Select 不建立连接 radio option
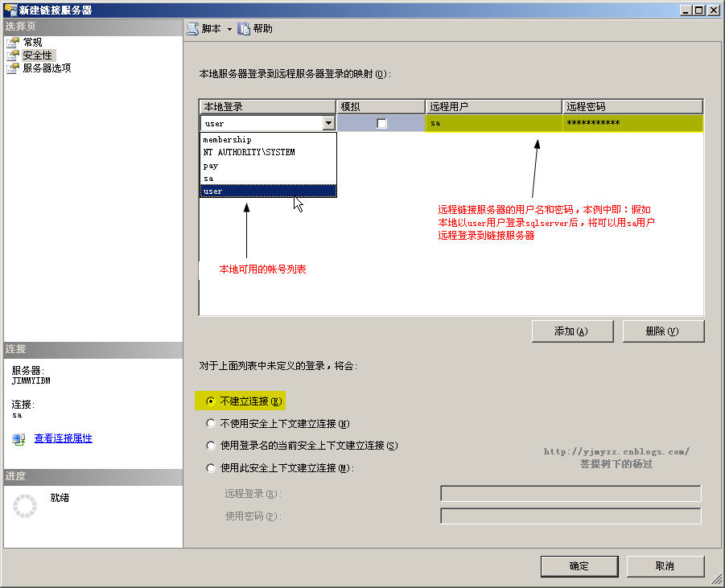 coord(210,401)
